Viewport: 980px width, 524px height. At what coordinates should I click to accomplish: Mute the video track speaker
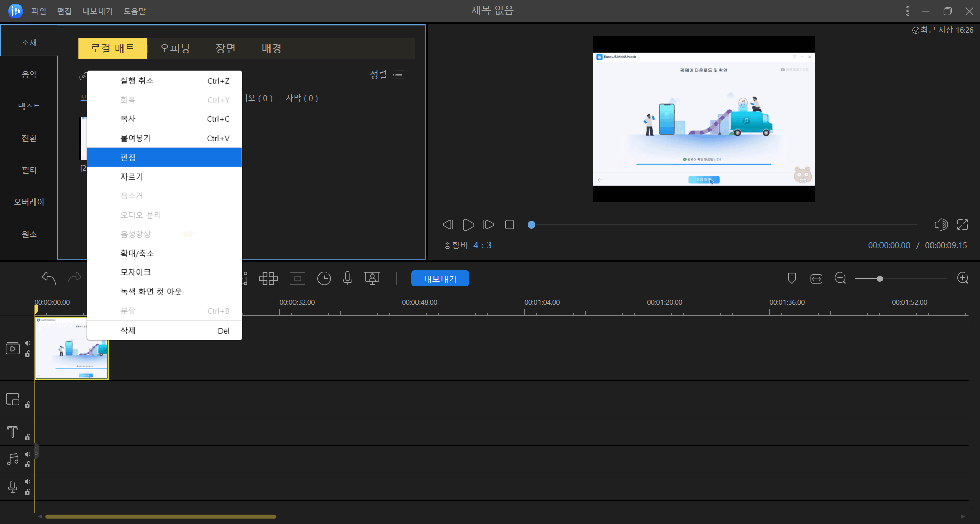28,343
